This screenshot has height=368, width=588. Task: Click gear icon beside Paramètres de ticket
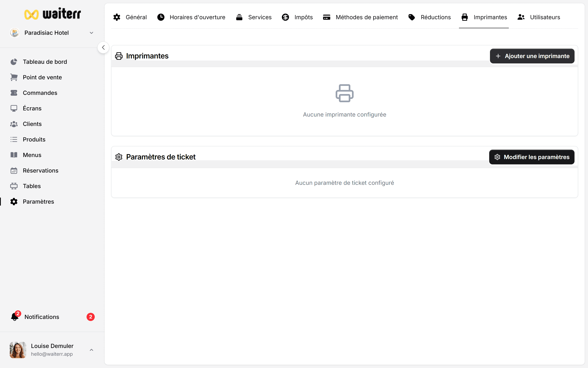coord(119,157)
